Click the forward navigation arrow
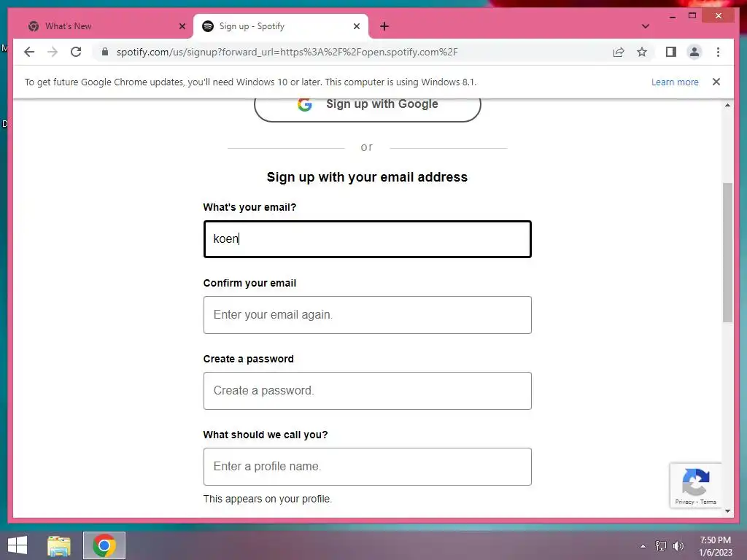Image resolution: width=747 pixels, height=560 pixels. coord(53,52)
